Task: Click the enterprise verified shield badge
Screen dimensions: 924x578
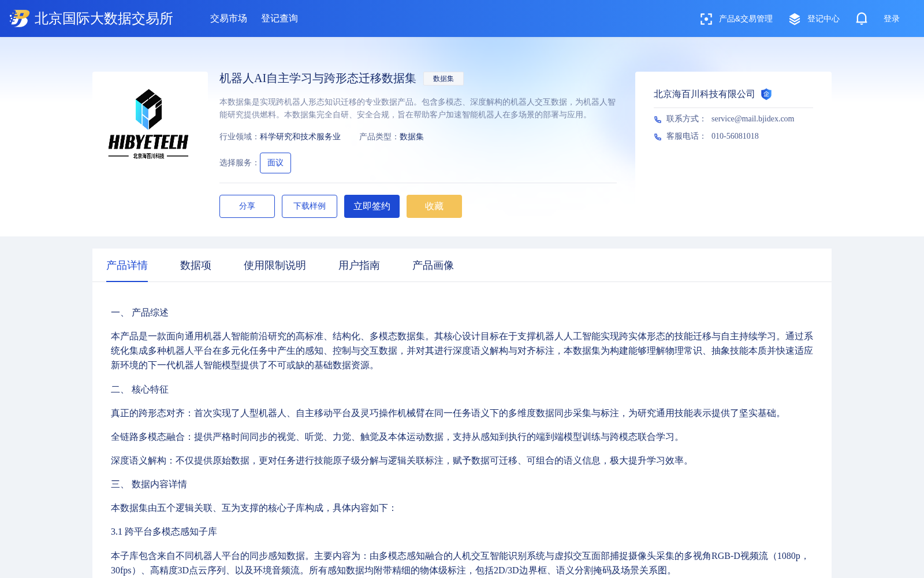Action: 766,94
